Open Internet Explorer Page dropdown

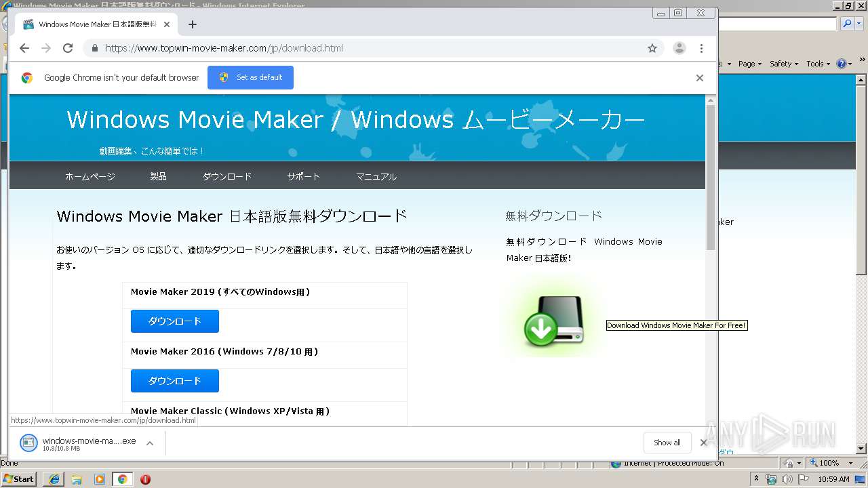(x=750, y=64)
